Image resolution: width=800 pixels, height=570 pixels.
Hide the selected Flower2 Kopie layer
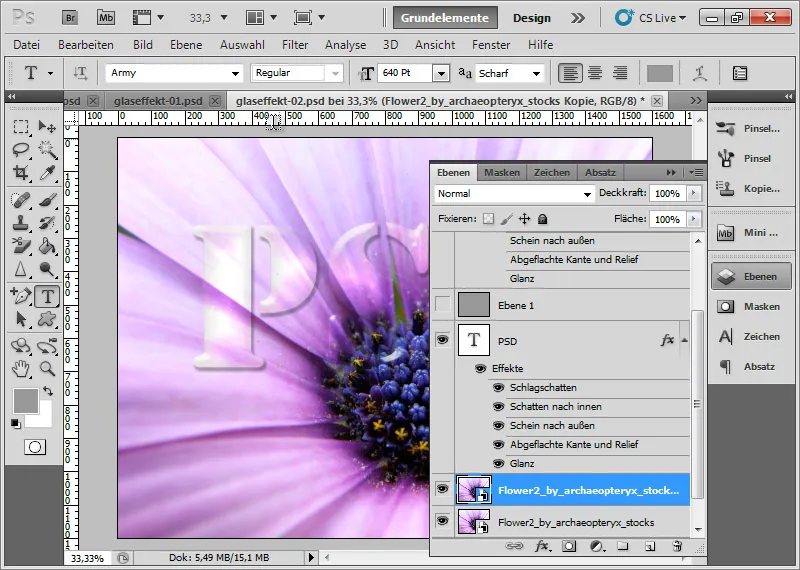[x=443, y=489]
